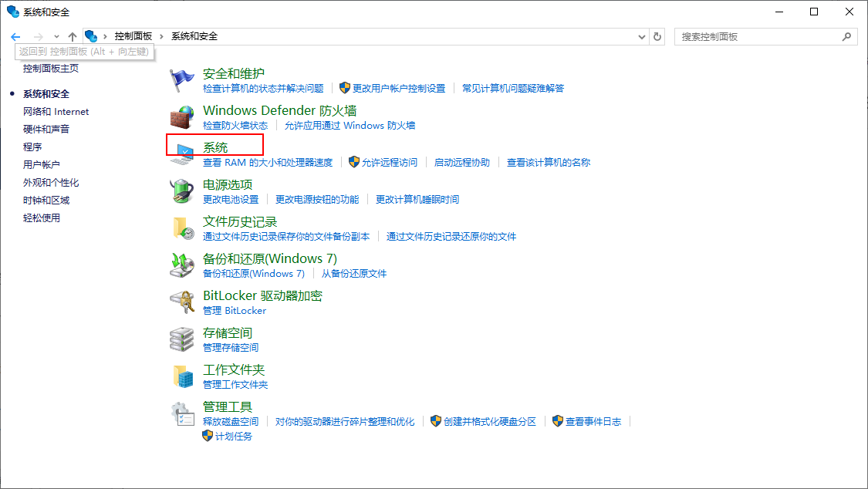
Task: Open the 文件历史记录 heading
Action: coord(240,221)
